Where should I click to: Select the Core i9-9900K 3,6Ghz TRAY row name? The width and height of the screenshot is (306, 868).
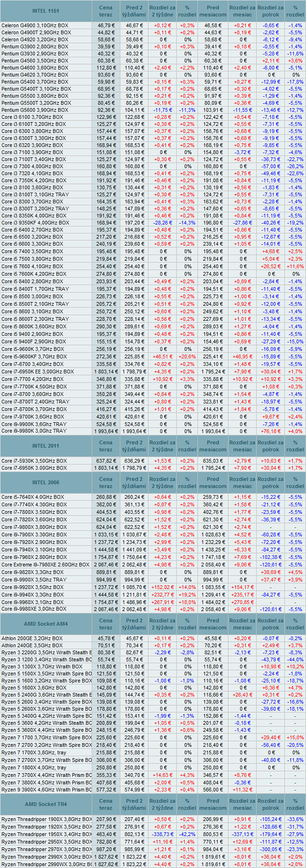click(34, 424)
